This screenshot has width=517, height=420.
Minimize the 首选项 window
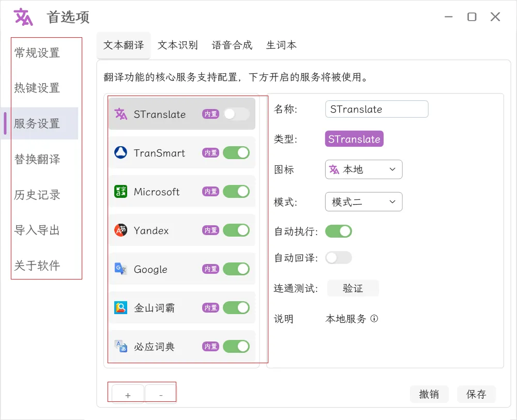(x=448, y=17)
